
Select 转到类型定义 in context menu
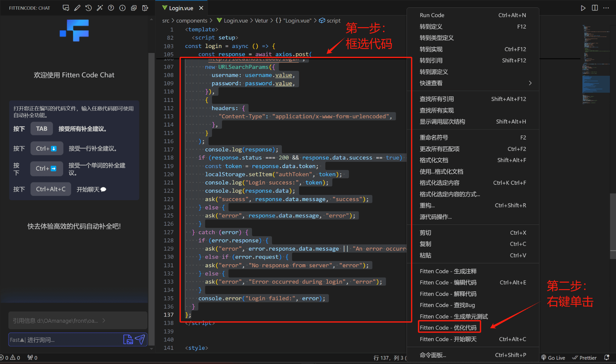(473, 38)
